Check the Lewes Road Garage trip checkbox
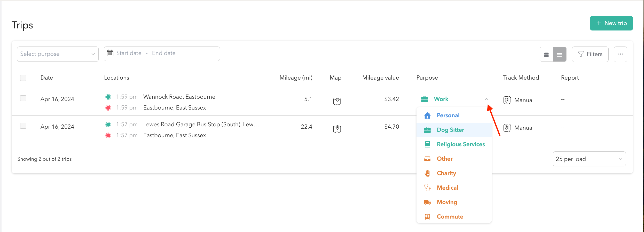This screenshot has height=232, width=644. (23, 126)
